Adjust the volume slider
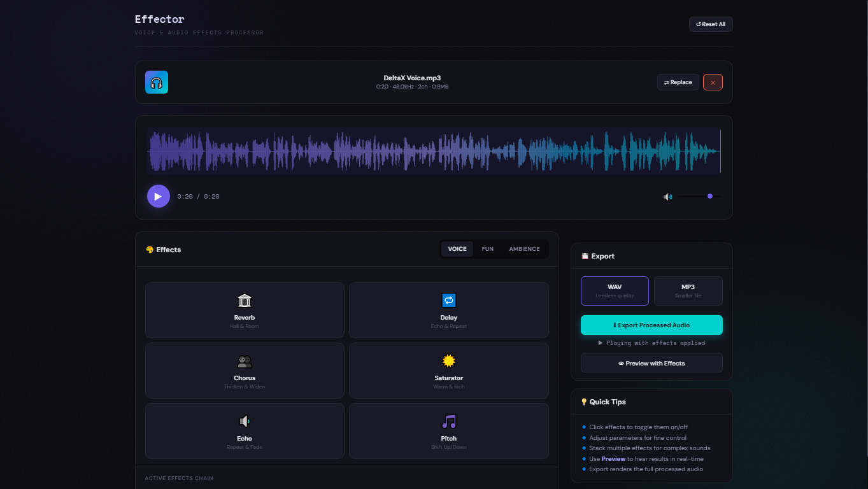868x489 pixels. 709,196
